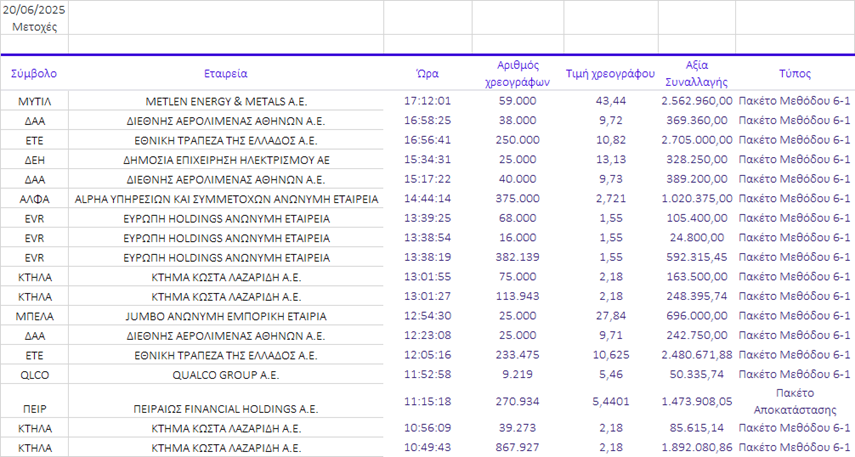
Task: Select the time cell 13:39:25
Action: point(428,218)
